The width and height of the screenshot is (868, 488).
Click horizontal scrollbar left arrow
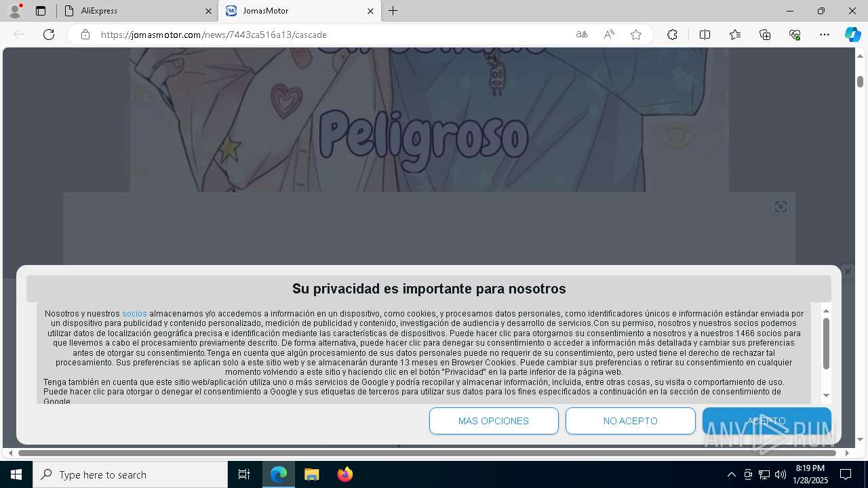[x=10, y=453]
